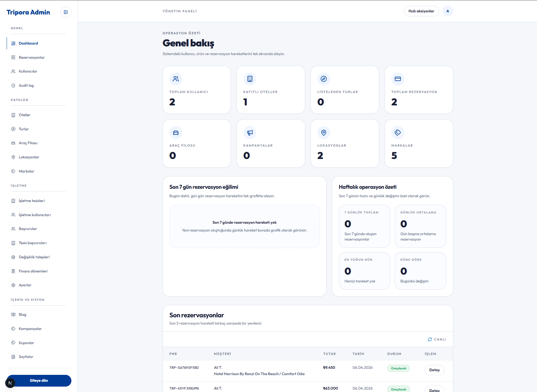The width and height of the screenshot is (537, 392).
Task: Click the Yönetim Paneli header text
Action: (x=180, y=11)
